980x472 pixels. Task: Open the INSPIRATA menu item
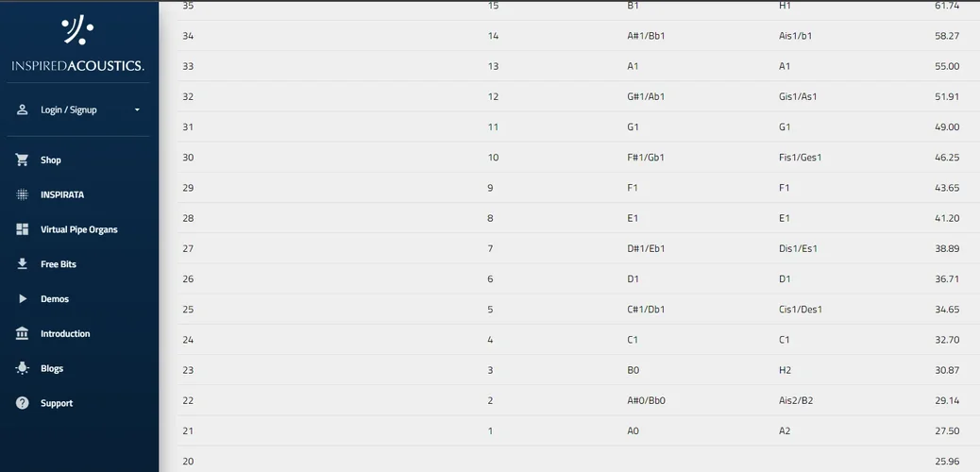point(62,195)
